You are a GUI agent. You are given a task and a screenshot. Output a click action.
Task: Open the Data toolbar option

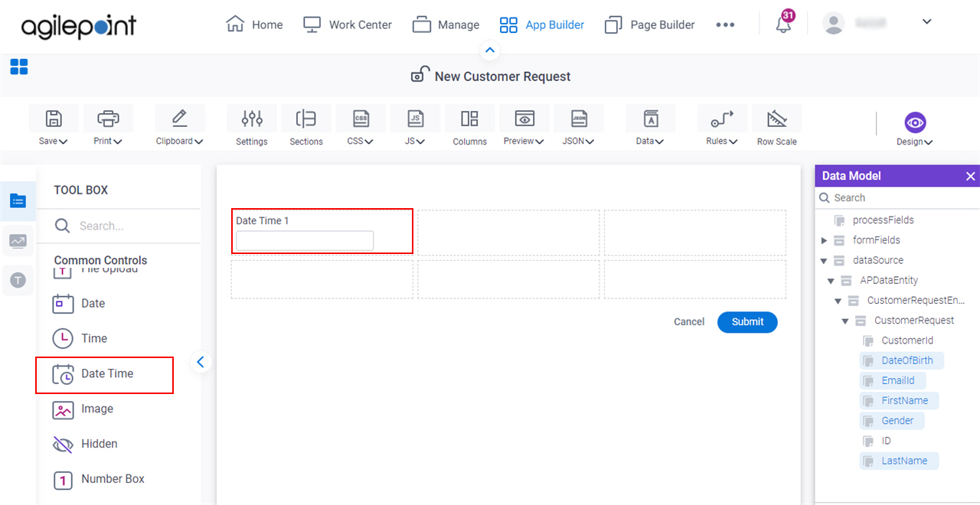tap(650, 126)
